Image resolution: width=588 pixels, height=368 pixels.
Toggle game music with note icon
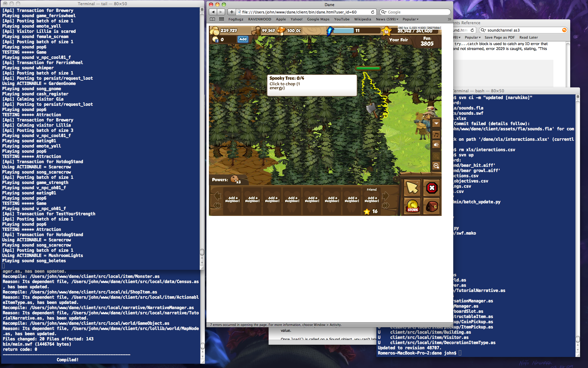436,135
